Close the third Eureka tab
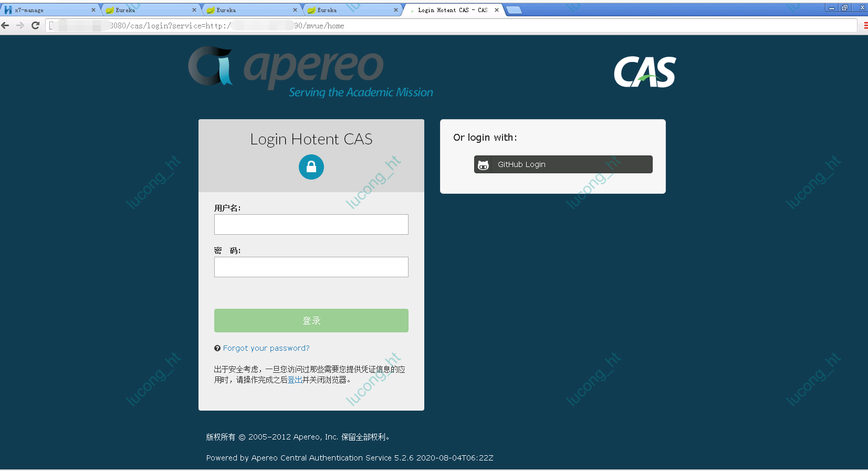The width and height of the screenshot is (868, 471). [x=396, y=10]
